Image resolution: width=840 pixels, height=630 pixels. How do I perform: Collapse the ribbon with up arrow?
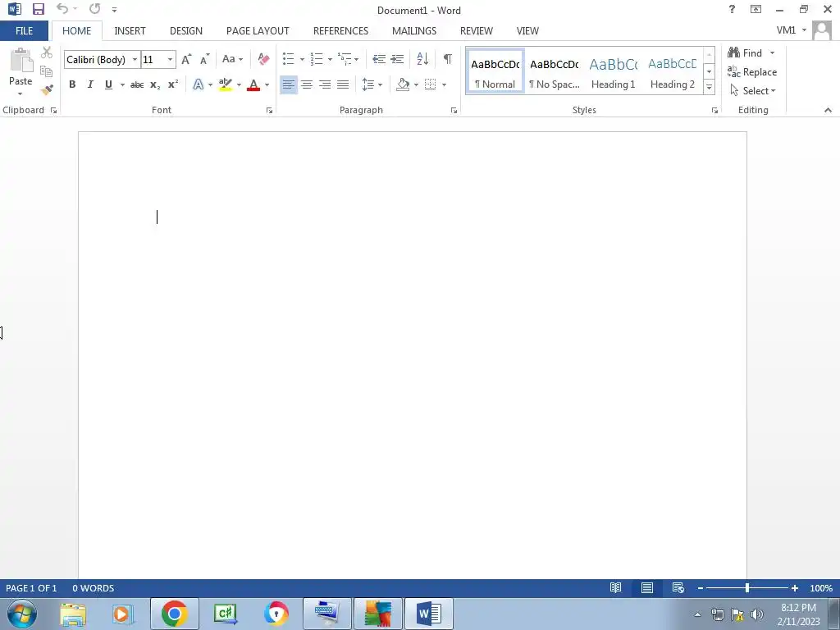(x=828, y=111)
